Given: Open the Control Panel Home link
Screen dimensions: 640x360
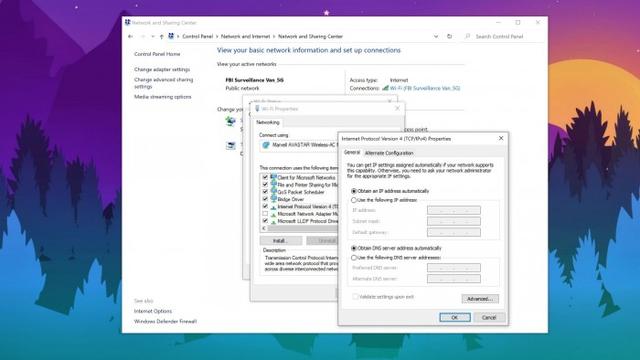Looking at the screenshot, I should point(157,54).
